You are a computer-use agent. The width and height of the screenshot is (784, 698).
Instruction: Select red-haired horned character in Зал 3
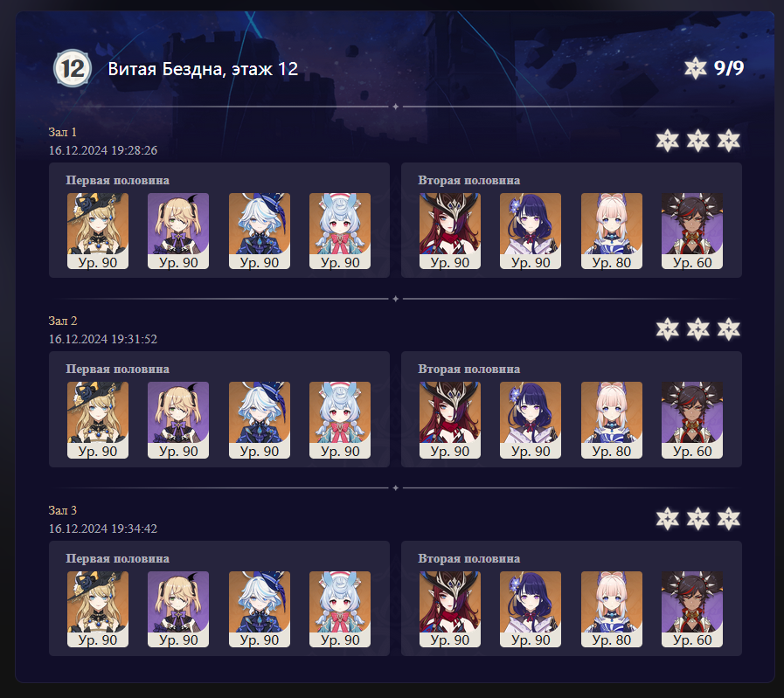pos(450,609)
